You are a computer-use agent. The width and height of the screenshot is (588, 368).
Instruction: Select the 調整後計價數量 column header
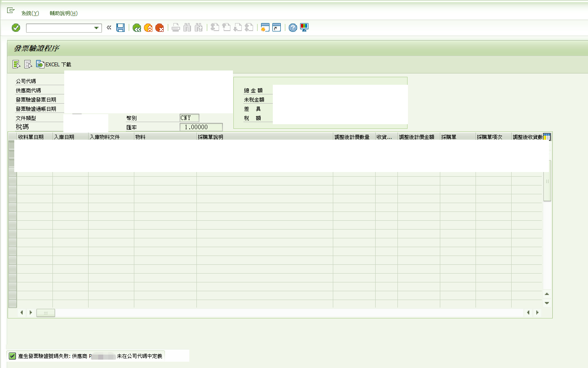click(354, 137)
